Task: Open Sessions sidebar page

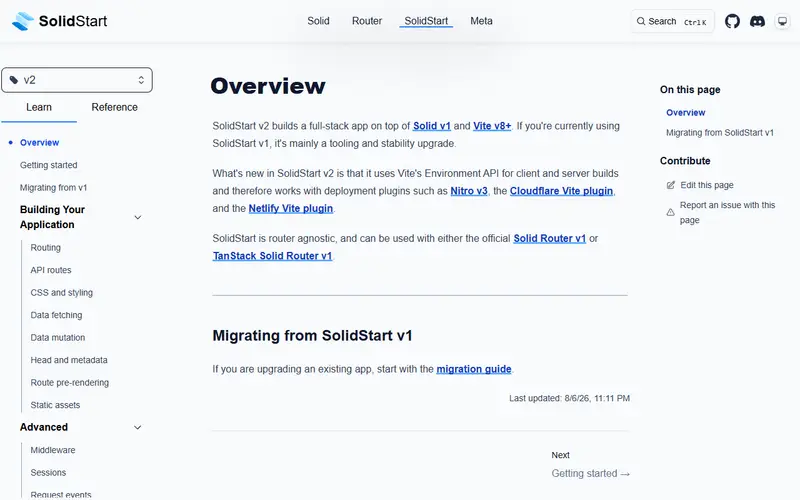Action: click(x=48, y=472)
